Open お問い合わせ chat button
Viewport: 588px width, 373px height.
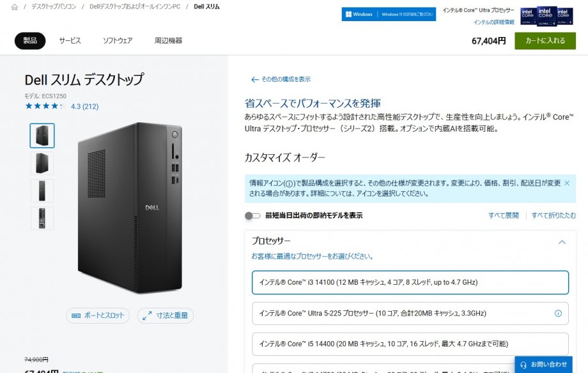543,365
